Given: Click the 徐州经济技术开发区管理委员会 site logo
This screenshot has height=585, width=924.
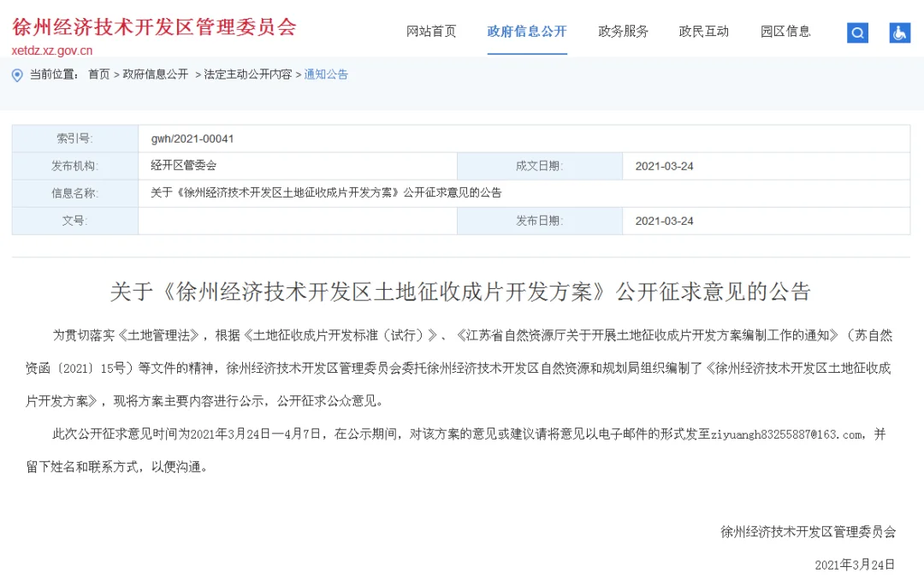Looking at the screenshot, I should coord(154,27).
